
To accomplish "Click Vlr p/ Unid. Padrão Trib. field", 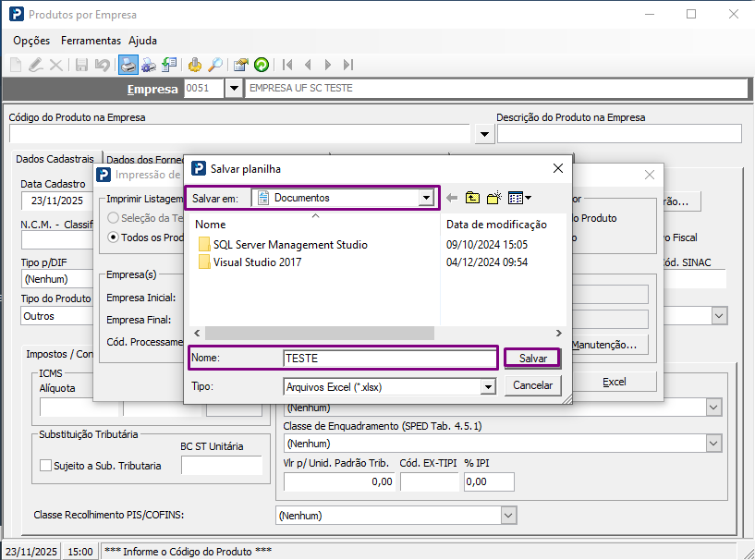I will (x=339, y=481).
